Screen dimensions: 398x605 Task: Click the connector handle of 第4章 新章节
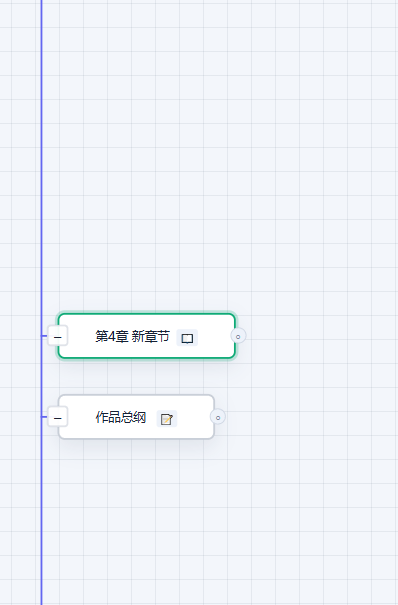(238, 336)
